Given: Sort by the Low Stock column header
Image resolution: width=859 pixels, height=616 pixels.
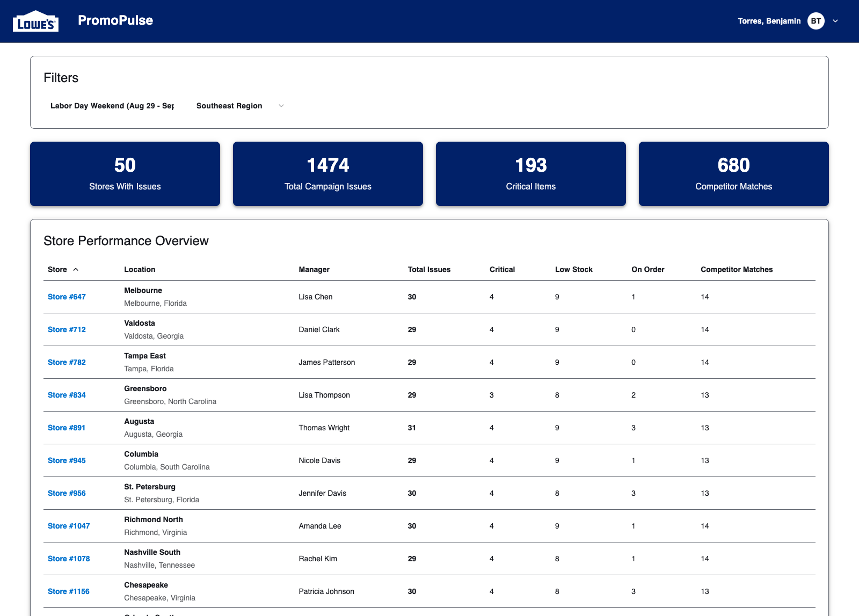Looking at the screenshot, I should pos(574,269).
